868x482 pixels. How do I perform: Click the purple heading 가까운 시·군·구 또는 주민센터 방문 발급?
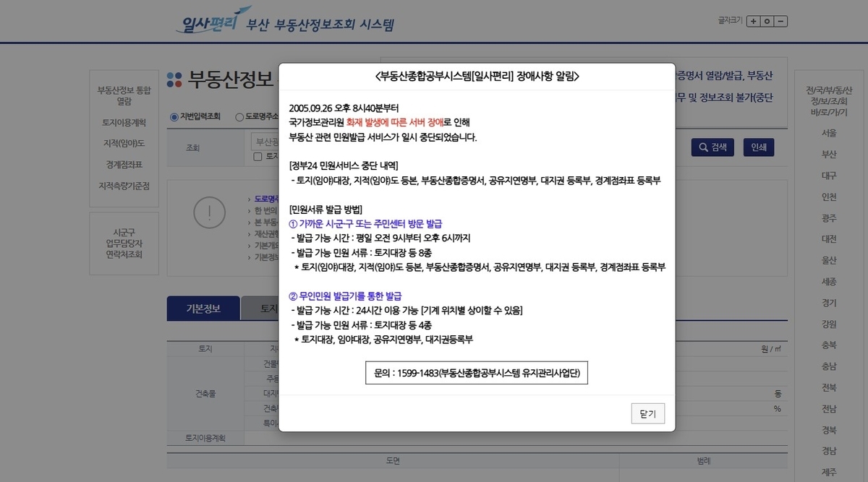click(365, 223)
